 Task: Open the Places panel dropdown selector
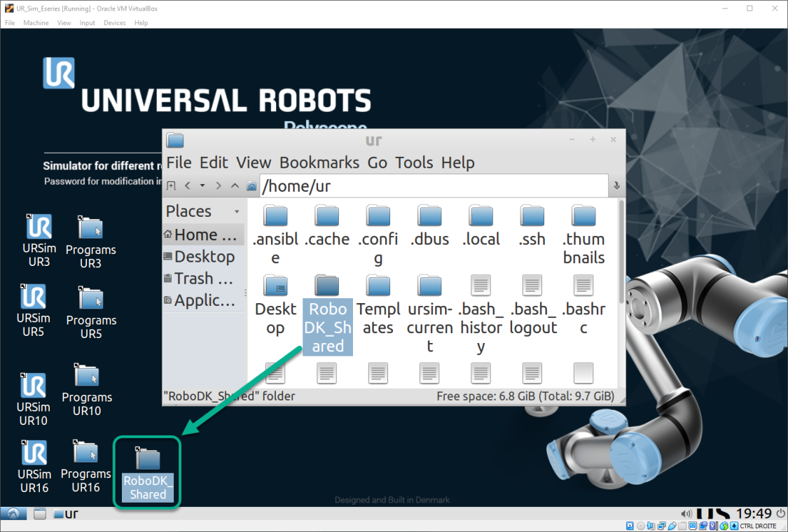235,211
